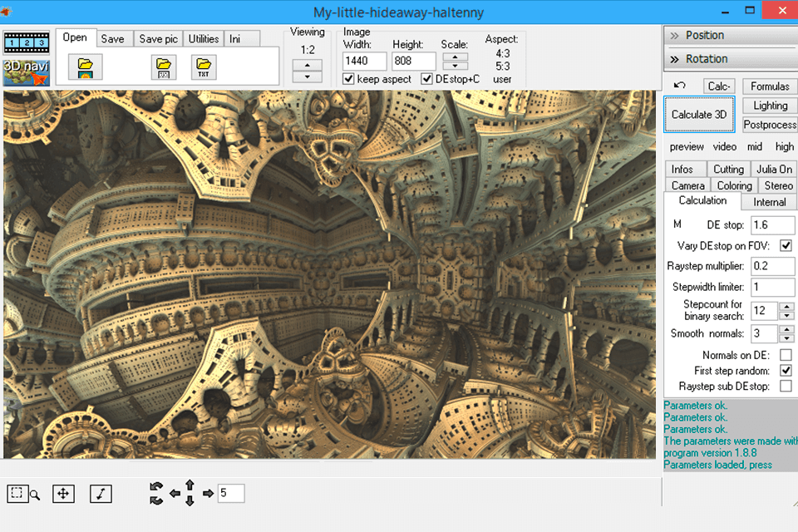Open the Coloring tab
Screen dimensions: 798x532
(x=734, y=185)
